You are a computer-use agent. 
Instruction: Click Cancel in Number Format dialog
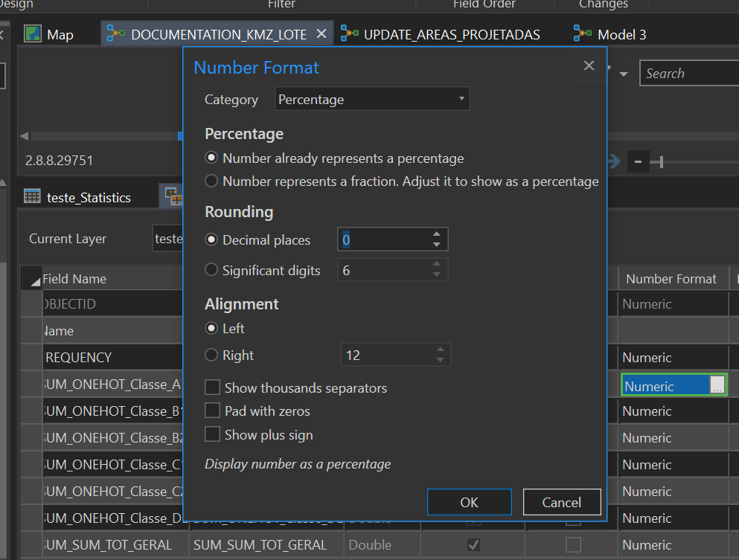click(562, 502)
